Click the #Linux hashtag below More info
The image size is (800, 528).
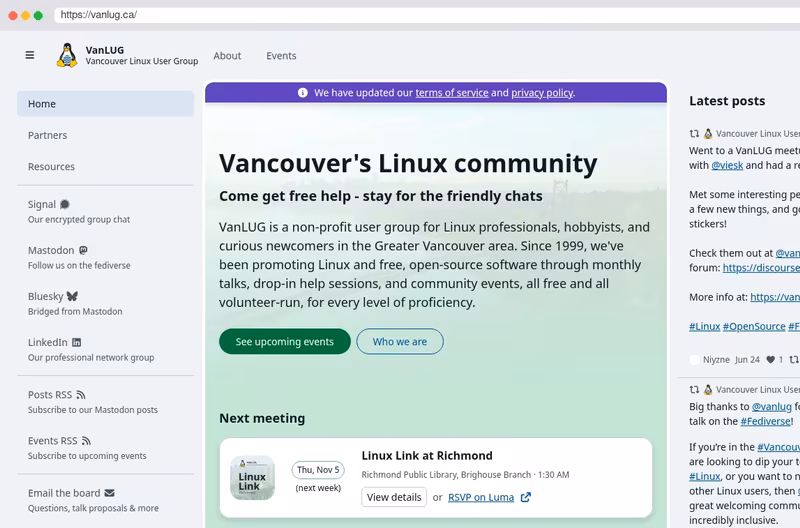click(x=705, y=326)
